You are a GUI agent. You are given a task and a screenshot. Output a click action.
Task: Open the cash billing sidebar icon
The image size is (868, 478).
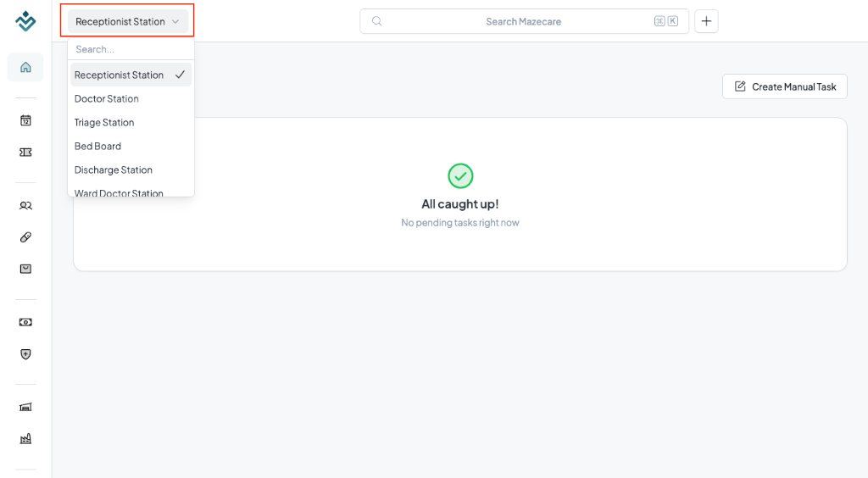25,322
